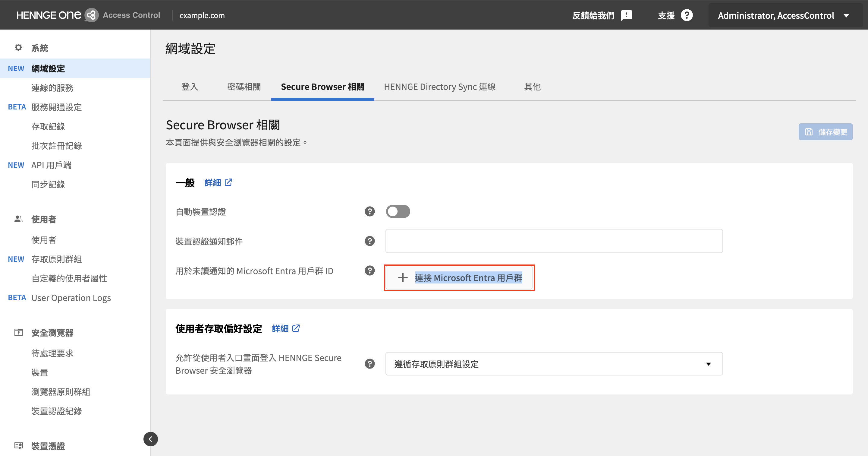Open 自定義的使用者屬性 in the sidebar
This screenshot has height=456, width=868.
pyautogui.click(x=69, y=278)
